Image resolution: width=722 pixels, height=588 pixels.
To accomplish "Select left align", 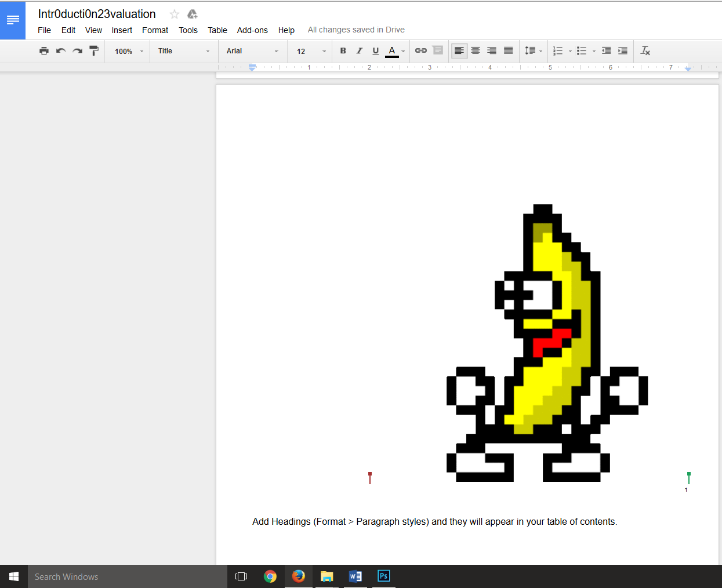I will [459, 51].
